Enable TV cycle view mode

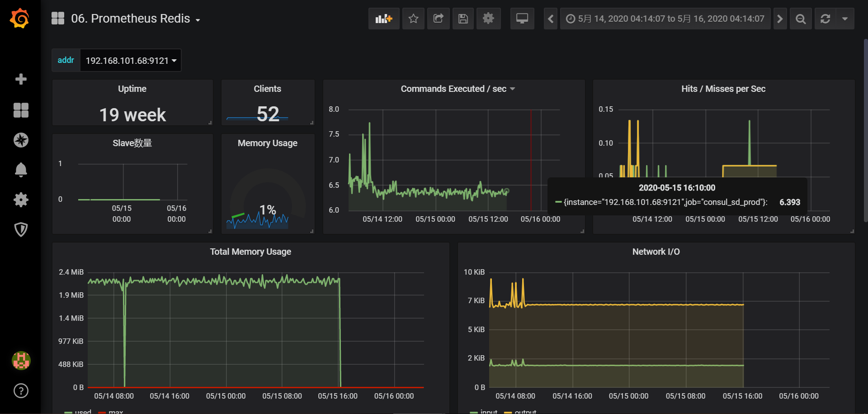(x=522, y=19)
